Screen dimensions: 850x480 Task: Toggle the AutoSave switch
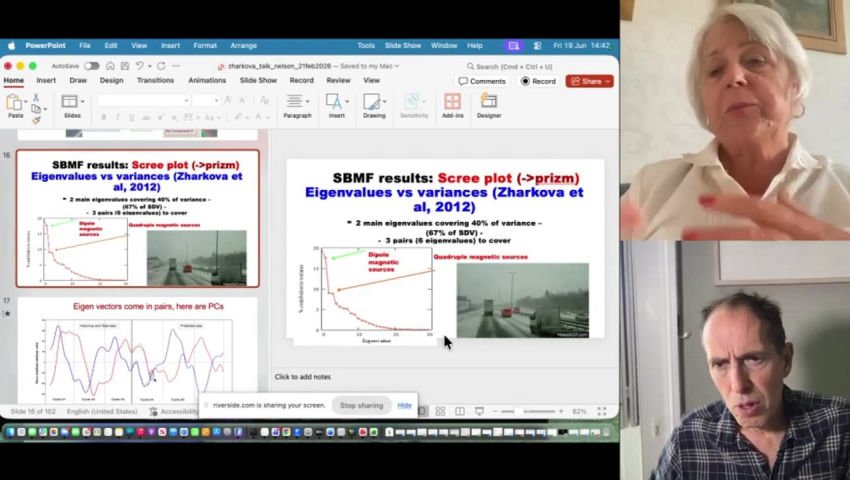tap(92, 66)
